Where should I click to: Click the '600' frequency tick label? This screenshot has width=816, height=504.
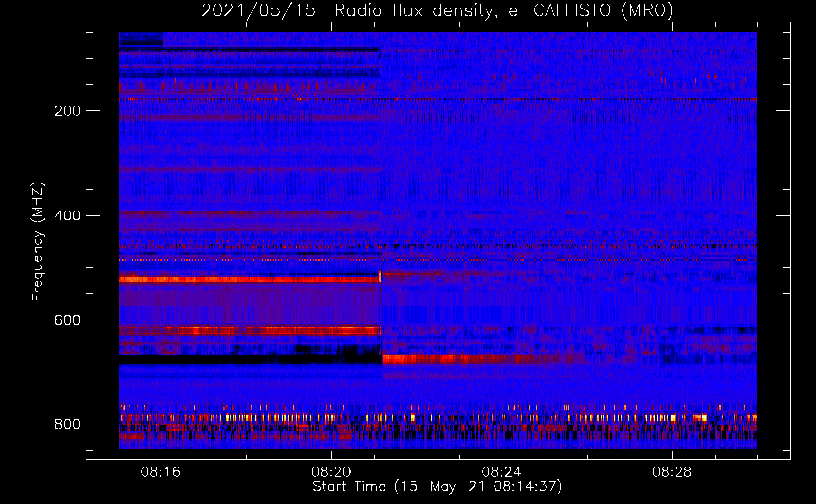pyautogui.click(x=68, y=320)
